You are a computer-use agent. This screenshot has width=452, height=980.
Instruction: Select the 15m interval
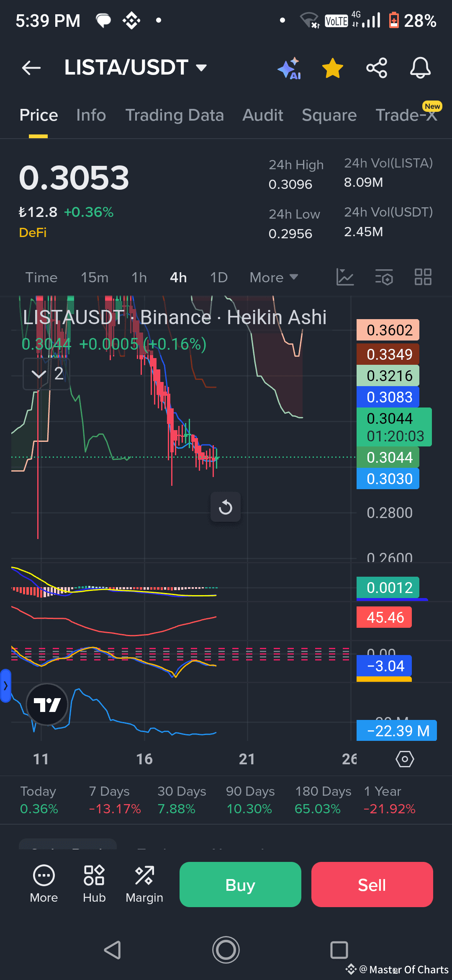click(x=95, y=277)
